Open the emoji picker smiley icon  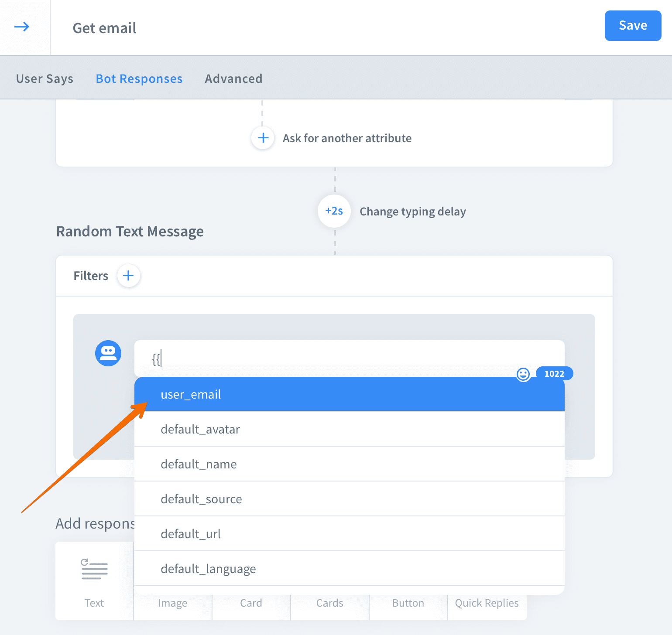[x=523, y=374]
